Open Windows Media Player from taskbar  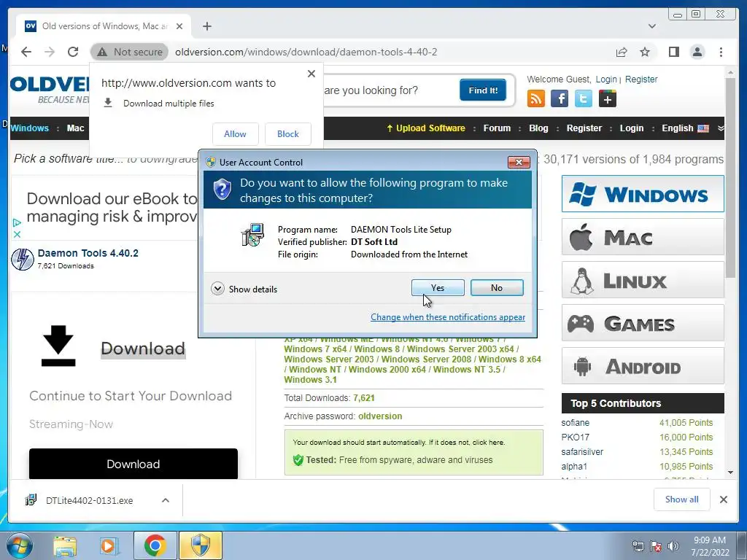pyautogui.click(x=108, y=545)
